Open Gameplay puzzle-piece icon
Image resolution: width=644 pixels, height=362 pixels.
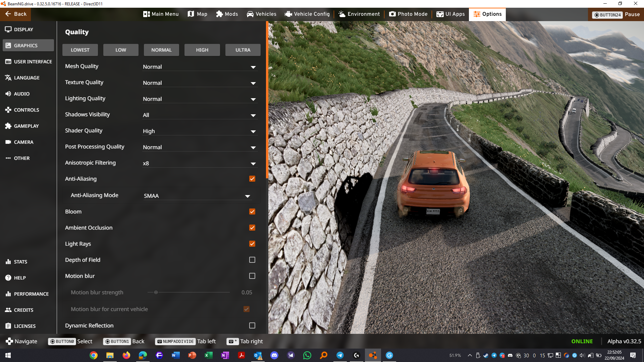(x=8, y=126)
